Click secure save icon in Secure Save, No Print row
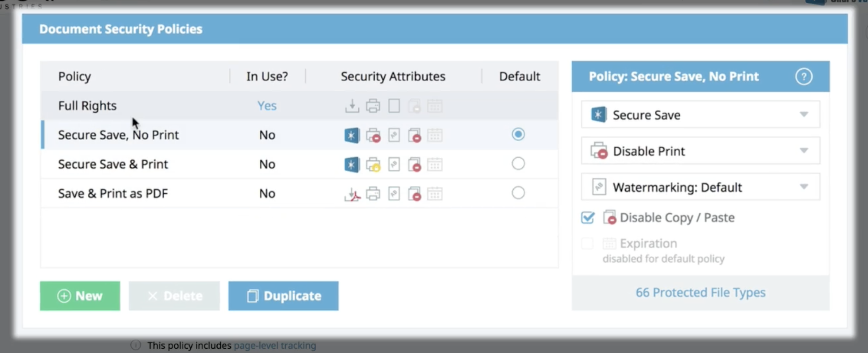The image size is (868, 353). click(x=352, y=135)
